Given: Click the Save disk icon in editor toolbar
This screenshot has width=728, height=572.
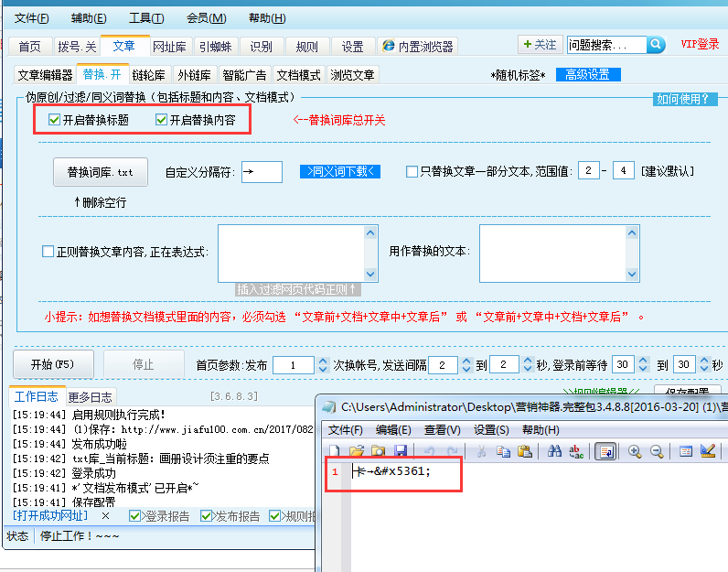Looking at the screenshot, I should [400, 451].
